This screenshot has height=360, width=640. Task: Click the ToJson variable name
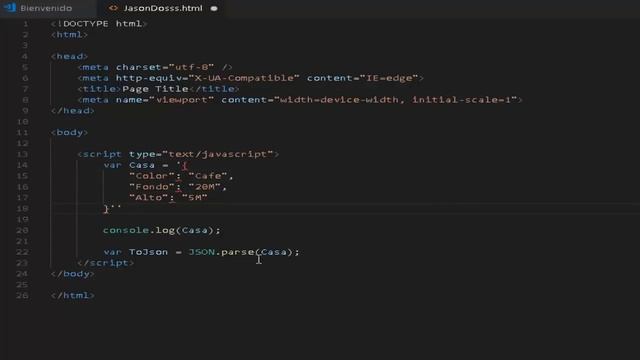pyautogui.click(x=148, y=252)
